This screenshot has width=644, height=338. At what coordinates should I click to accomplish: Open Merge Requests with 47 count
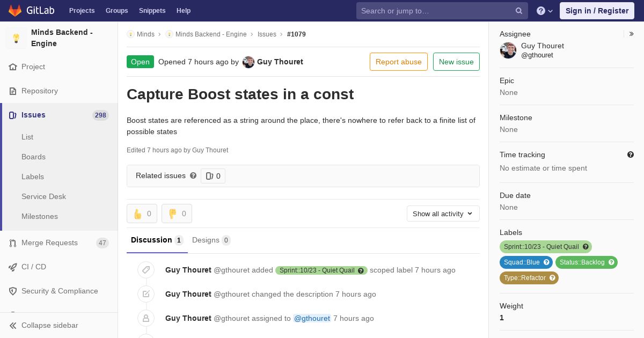[59, 243]
